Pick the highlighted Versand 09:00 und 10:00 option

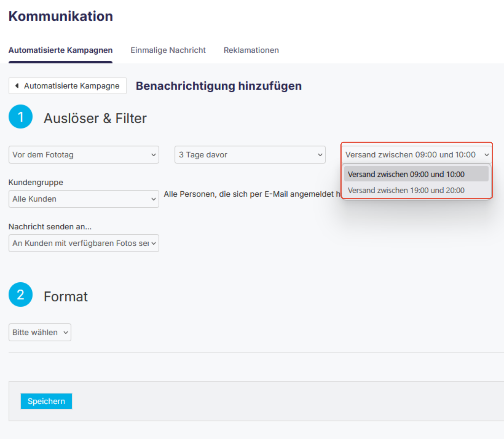(406, 174)
